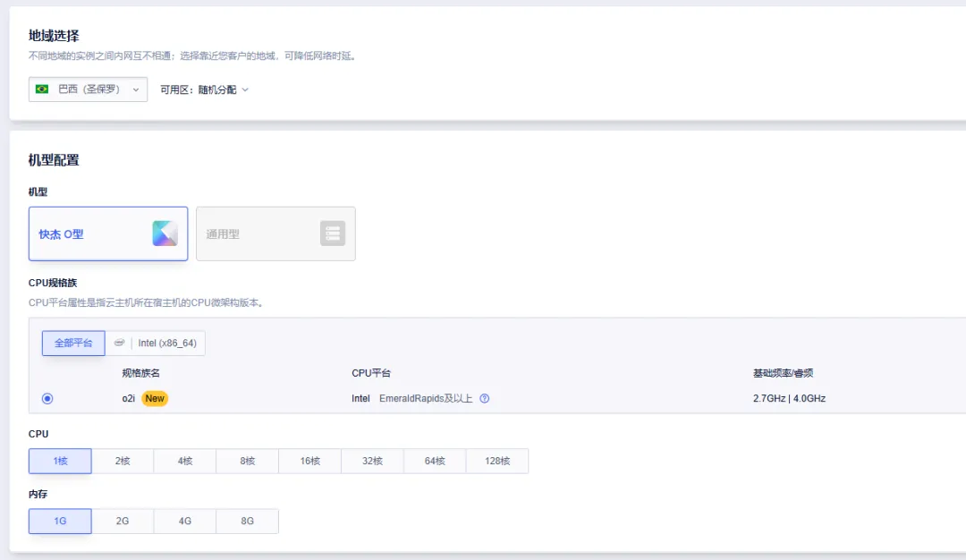Click the 通用型 server stack icon
966x560 pixels.
point(333,233)
